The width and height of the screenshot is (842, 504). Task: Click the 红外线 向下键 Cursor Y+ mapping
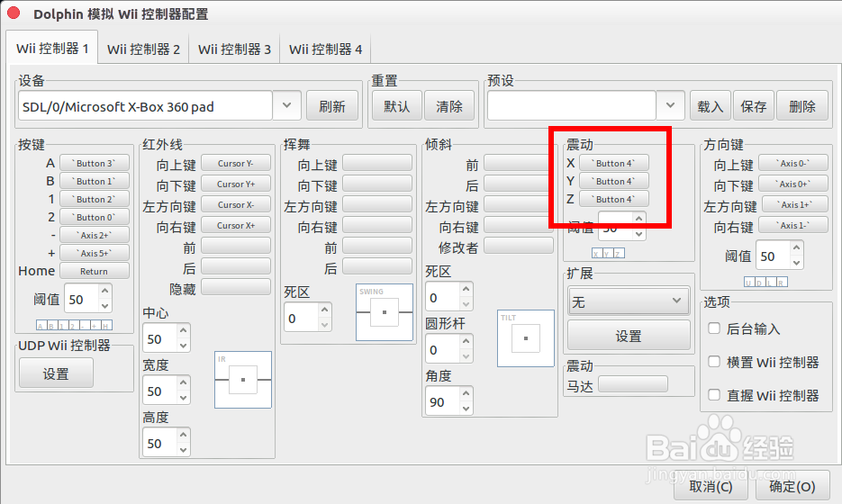pyautogui.click(x=236, y=184)
